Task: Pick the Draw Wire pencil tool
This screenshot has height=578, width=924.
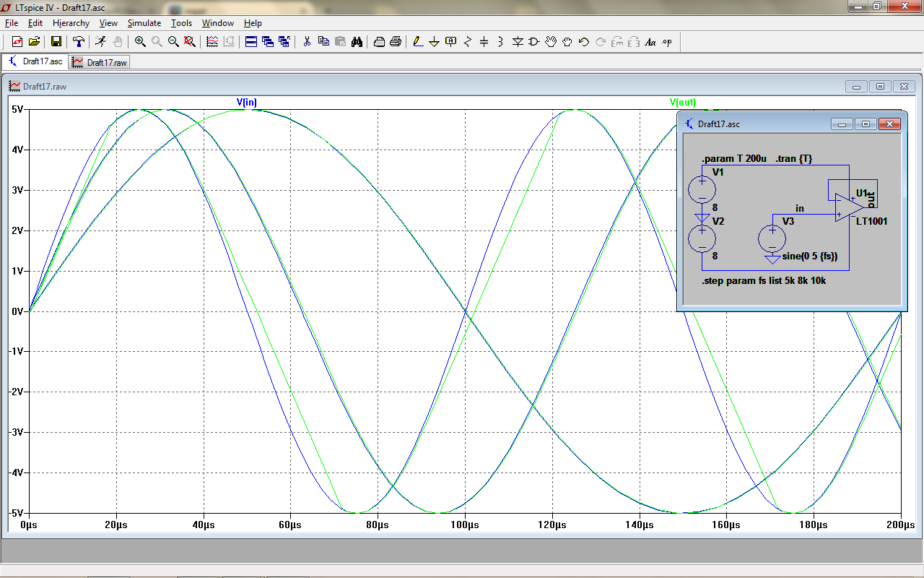Action: click(x=418, y=42)
